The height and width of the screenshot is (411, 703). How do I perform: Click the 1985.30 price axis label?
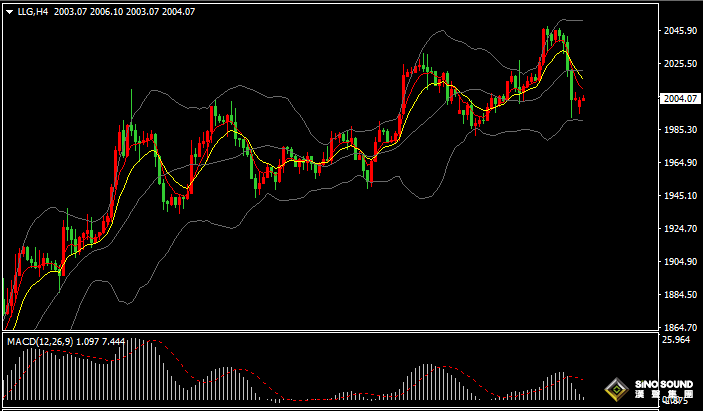pos(679,130)
